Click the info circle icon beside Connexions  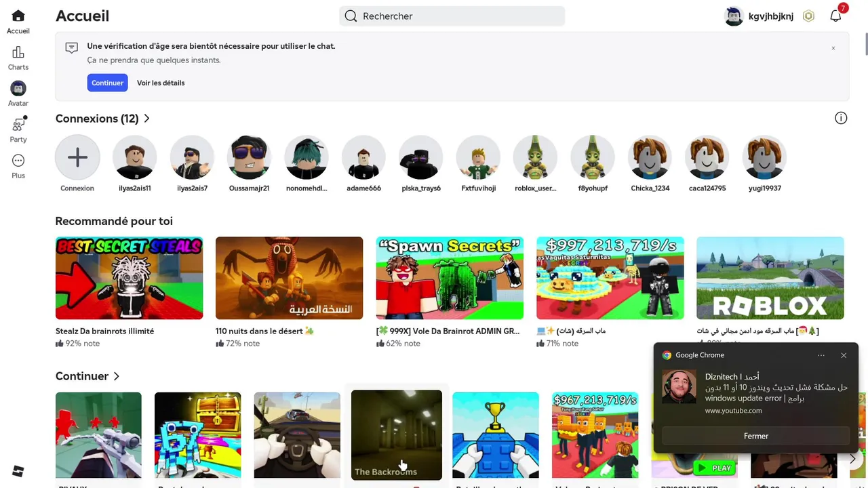tap(841, 119)
